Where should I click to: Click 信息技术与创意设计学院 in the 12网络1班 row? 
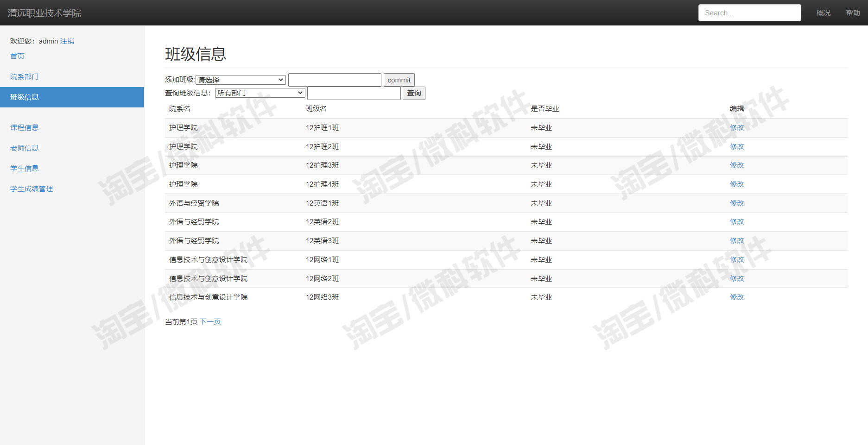click(209, 260)
